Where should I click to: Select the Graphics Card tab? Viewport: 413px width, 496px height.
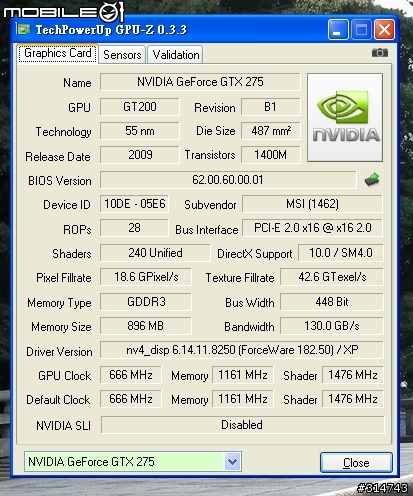click(58, 53)
